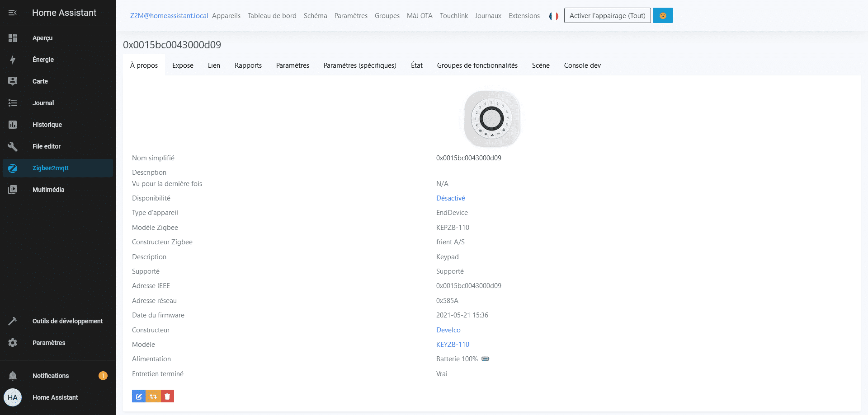Screen dimensions: 868x415
Task: Open File editor wrench icon
Action: point(13,146)
